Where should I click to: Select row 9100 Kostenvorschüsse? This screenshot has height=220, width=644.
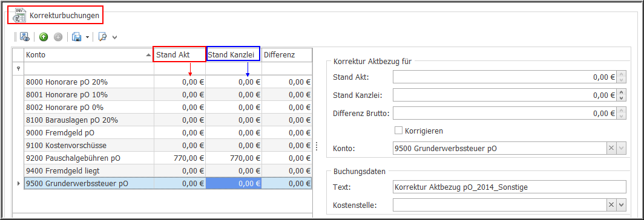[x=168, y=145]
